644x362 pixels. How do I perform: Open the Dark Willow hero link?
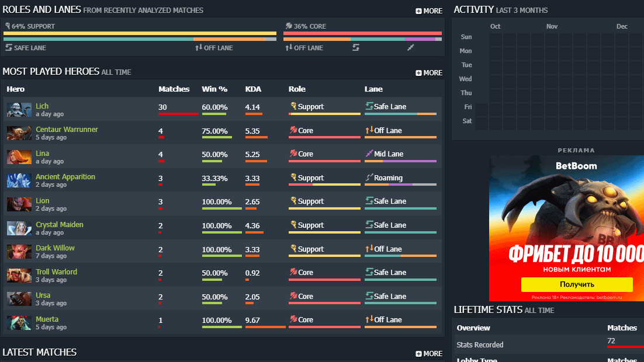pyautogui.click(x=55, y=248)
